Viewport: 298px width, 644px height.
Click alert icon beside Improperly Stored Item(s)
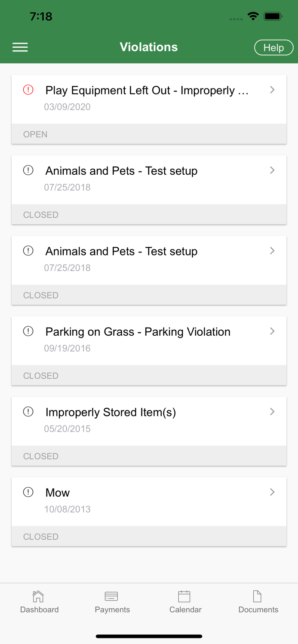[28, 412]
